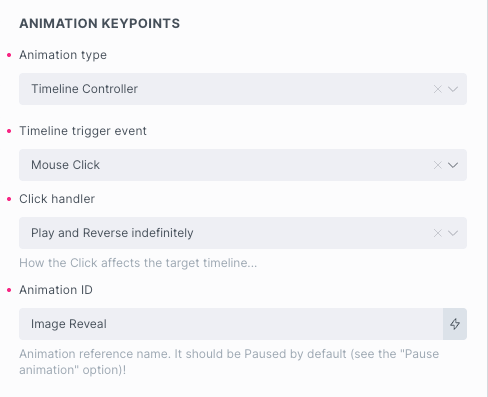
Task: Clear the Play and Reverse indefinitely value
Action: click(438, 233)
